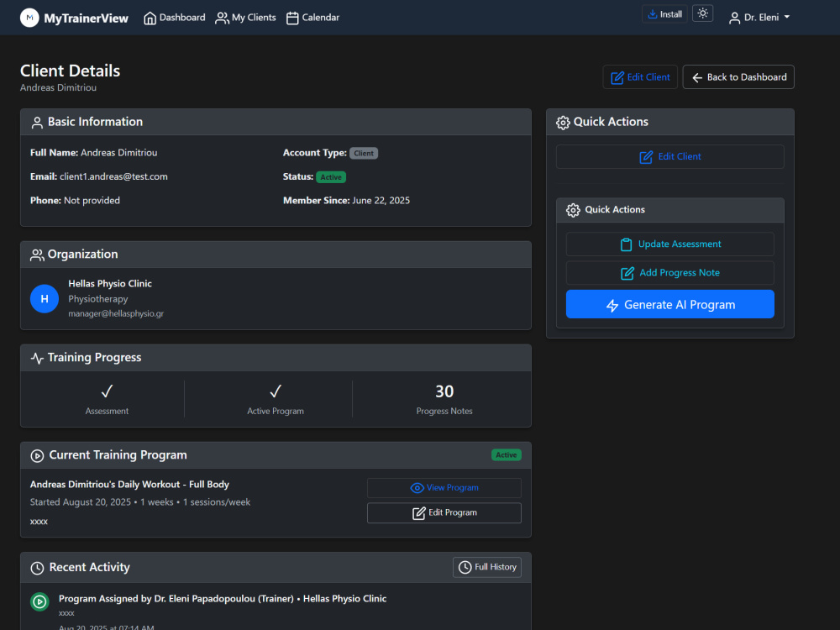Viewport: 840px width, 630px height.
Task: Click Back to Dashboard button
Action: [738, 77]
